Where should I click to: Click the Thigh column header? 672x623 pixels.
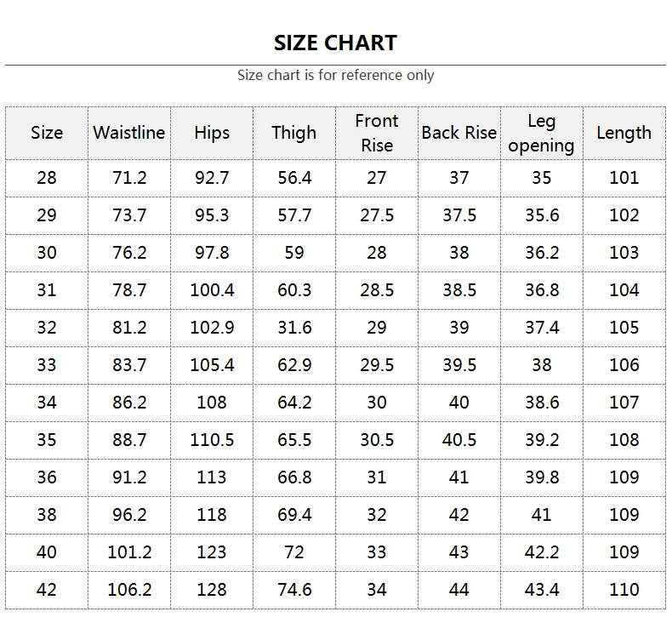[x=293, y=133]
